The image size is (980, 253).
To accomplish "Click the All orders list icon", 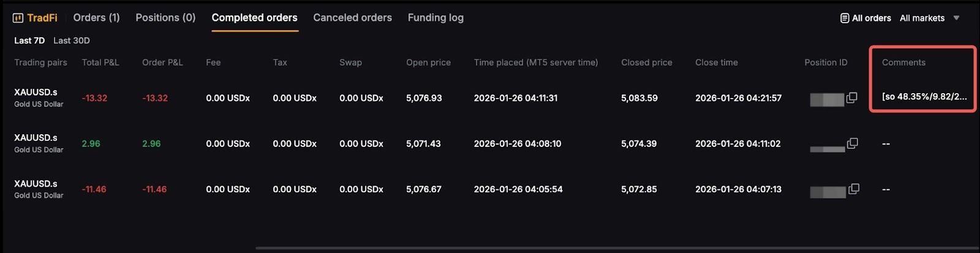I will point(845,18).
